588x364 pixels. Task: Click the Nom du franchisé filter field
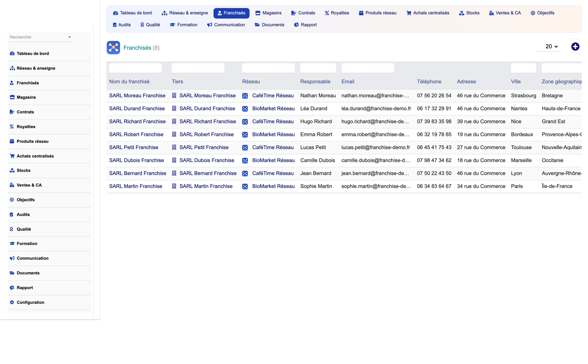pos(135,68)
